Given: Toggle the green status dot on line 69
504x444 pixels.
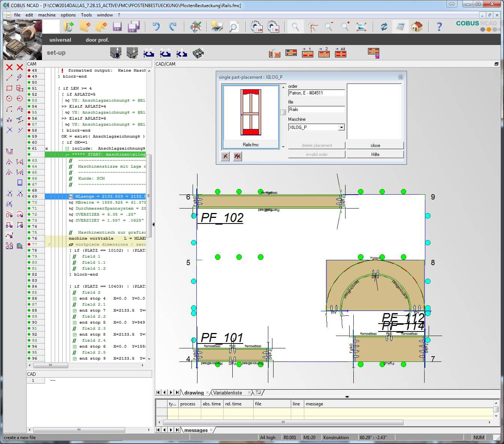Looking at the screenshot, I should pyautogui.click(x=29, y=196).
